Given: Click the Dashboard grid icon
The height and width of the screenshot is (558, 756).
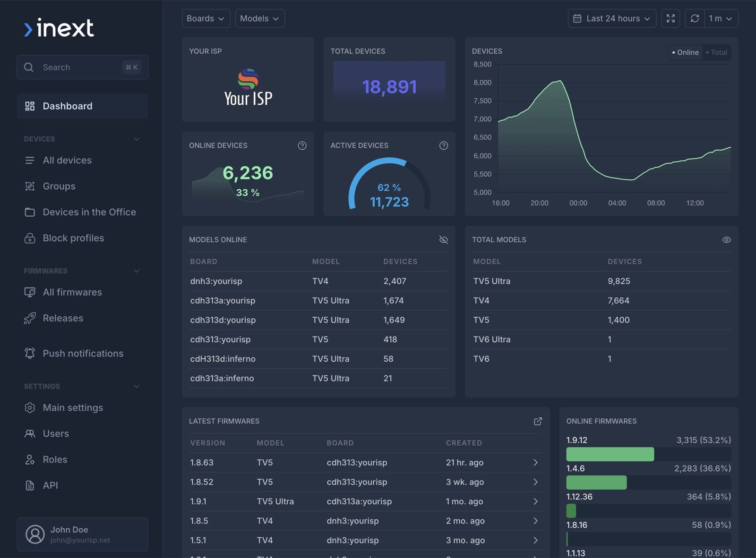Looking at the screenshot, I should pos(30,106).
